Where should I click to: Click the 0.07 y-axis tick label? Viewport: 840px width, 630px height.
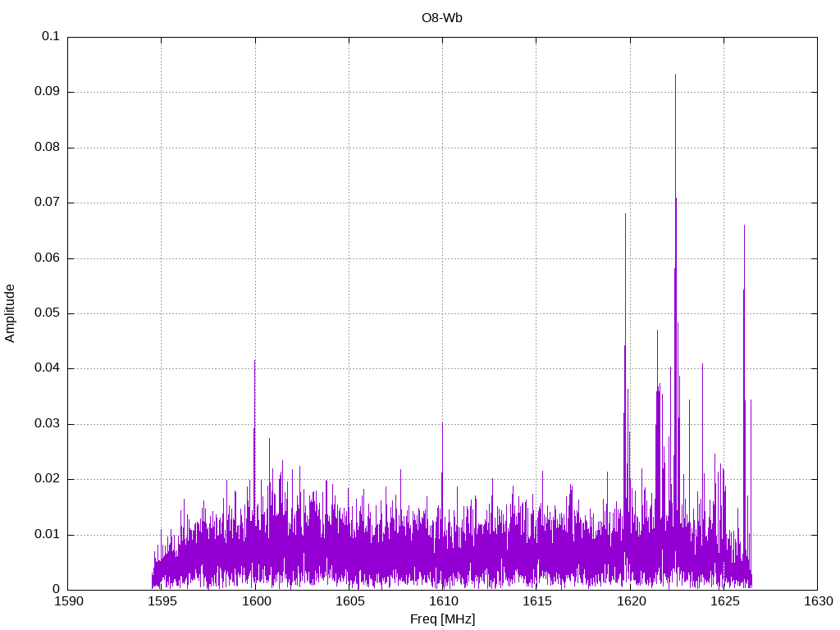tap(47, 203)
